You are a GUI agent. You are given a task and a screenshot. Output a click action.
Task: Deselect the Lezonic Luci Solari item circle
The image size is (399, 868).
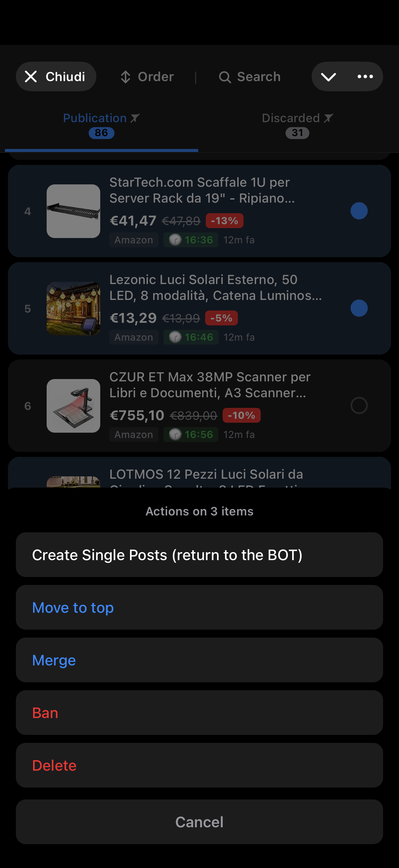[359, 308]
